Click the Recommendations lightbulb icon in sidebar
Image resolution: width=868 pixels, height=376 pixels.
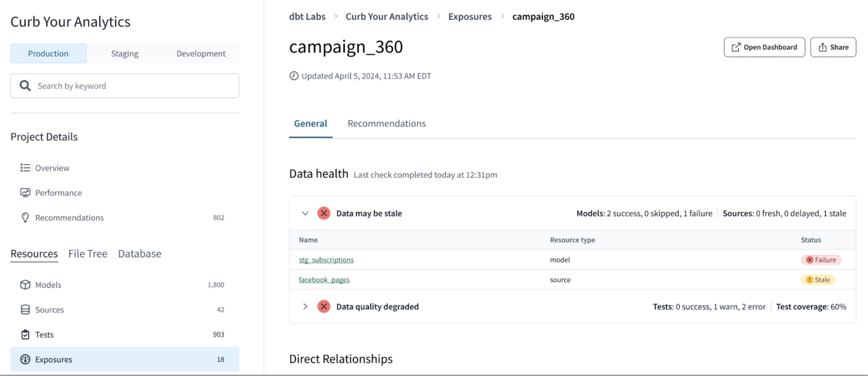coord(25,218)
